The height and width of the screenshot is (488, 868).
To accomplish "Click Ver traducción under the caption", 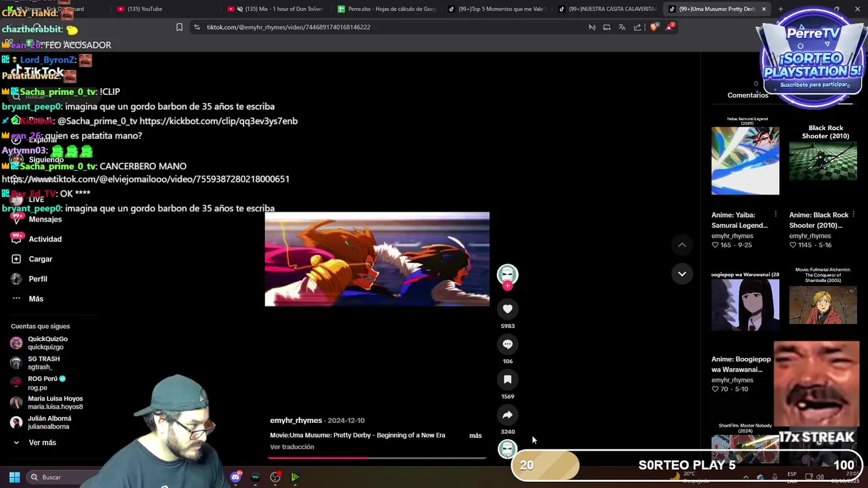I will tap(292, 447).
